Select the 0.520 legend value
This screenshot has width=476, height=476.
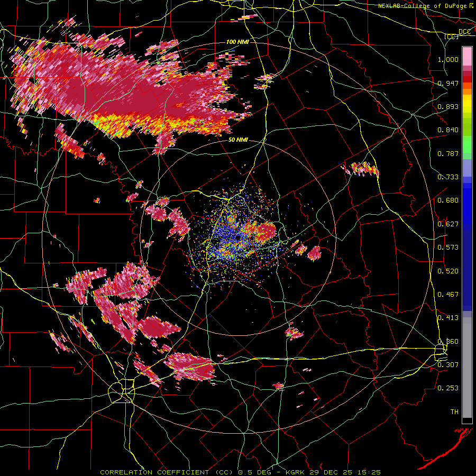click(448, 271)
